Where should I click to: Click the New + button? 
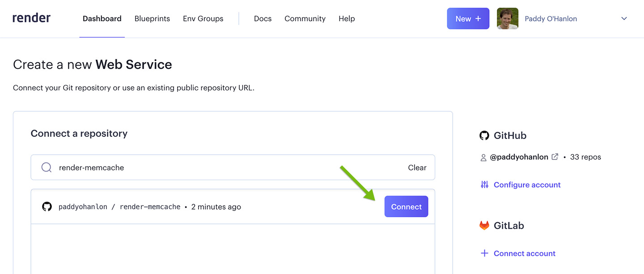pyautogui.click(x=468, y=19)
